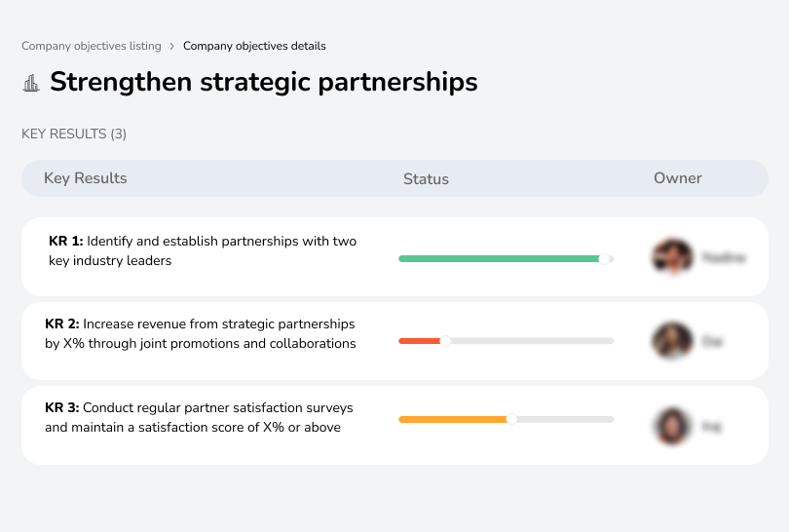Click the green progress slider for KR 1
Viewport: 789px width, 532px height.
click(507, 259)
